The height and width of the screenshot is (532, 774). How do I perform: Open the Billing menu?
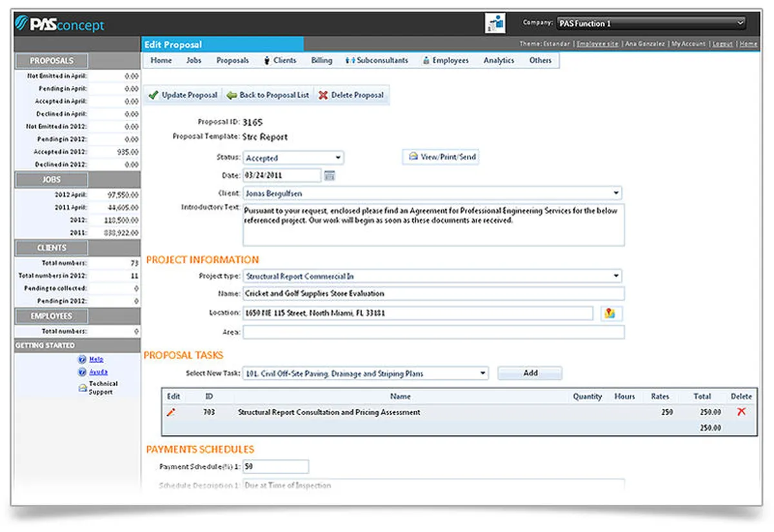[x=321, y=61]
